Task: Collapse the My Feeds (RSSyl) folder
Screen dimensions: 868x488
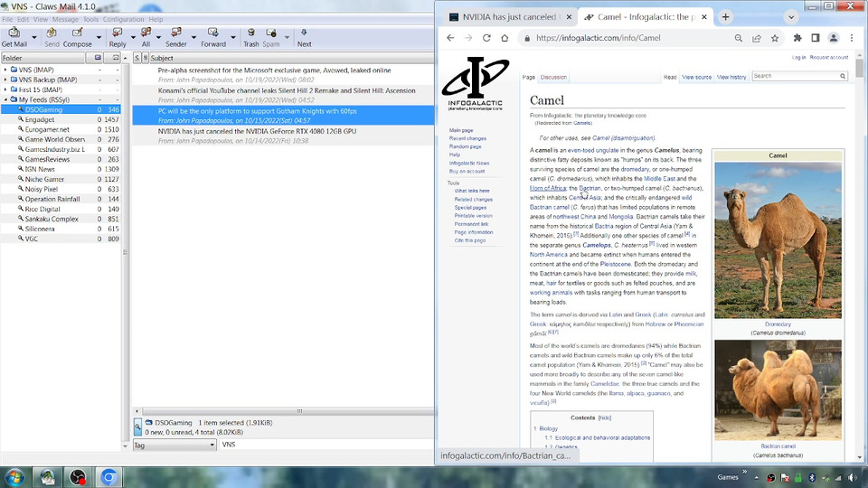Action: point(5,99)
